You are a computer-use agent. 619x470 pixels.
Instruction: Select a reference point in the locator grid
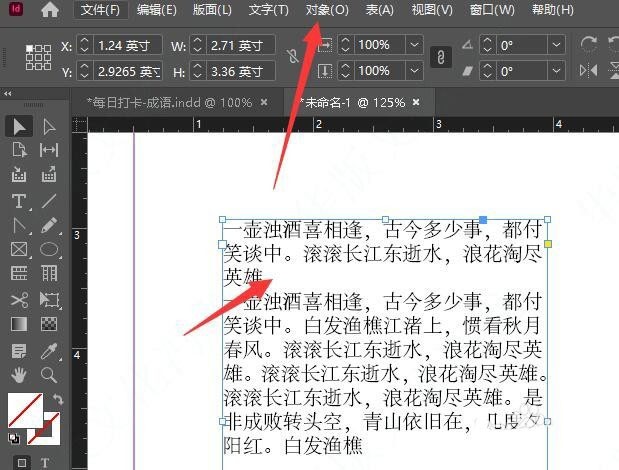[38, 58]
